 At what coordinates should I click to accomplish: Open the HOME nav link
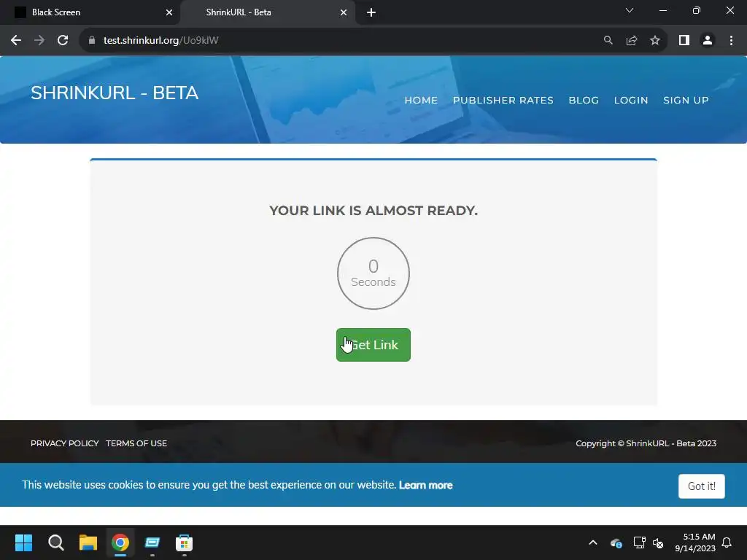[x=421, y=100]
